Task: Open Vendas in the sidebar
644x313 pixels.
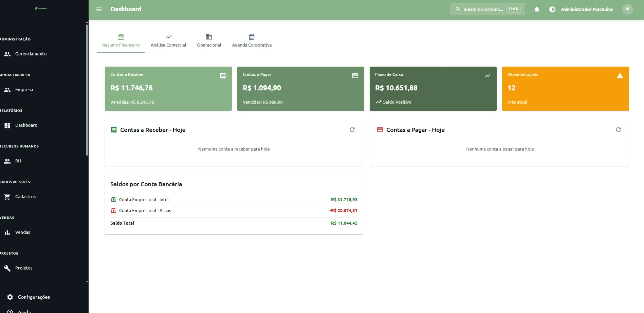Action: (42, 232)
